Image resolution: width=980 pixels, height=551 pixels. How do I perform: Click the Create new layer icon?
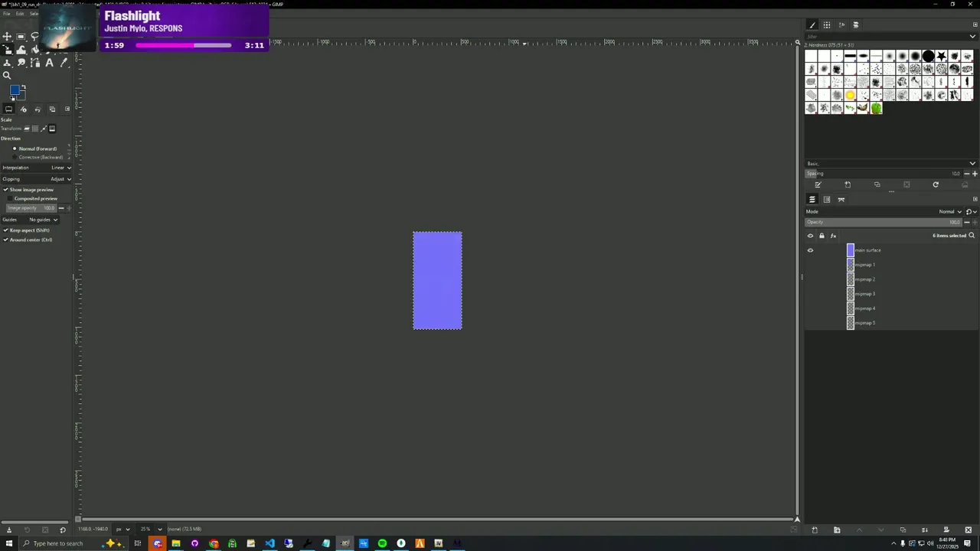(x=815, y=530)
